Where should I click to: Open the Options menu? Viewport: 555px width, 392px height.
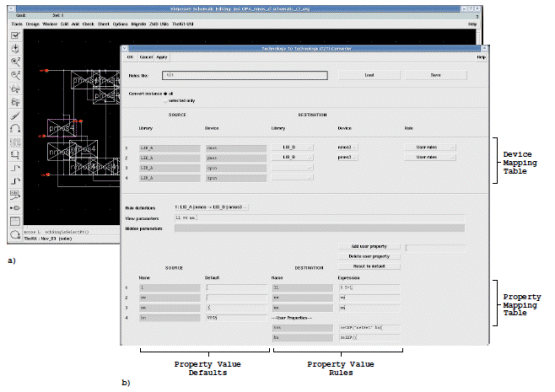click(120, 24)
